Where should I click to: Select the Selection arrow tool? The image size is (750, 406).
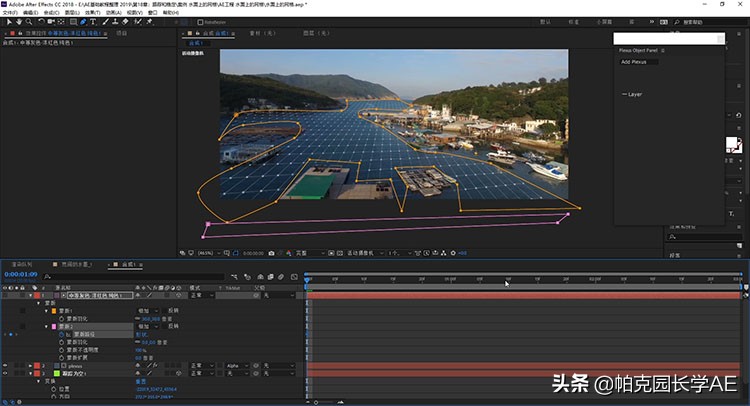tap(7, 21)
